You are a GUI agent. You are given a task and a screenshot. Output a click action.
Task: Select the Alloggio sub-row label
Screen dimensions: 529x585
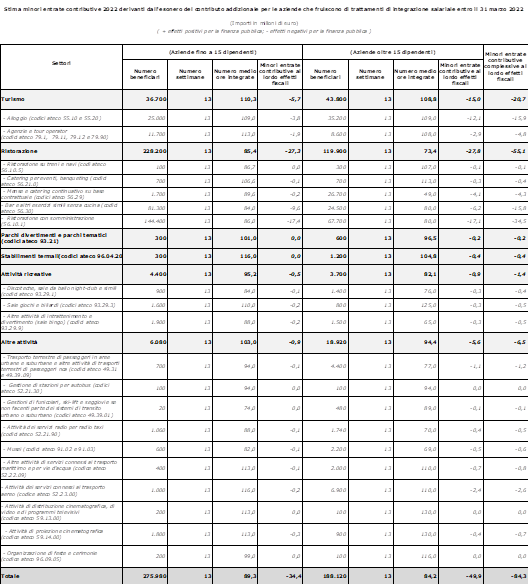(52, 118)
